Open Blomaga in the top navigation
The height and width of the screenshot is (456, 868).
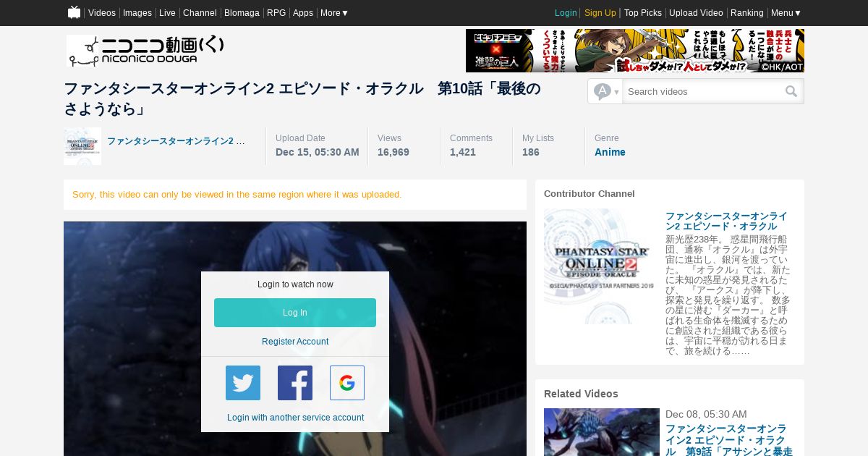click(x=242, y=13)
